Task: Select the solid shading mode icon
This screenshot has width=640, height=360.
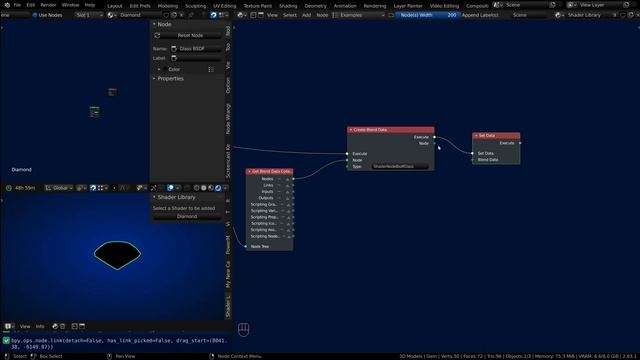Action: 204,188
